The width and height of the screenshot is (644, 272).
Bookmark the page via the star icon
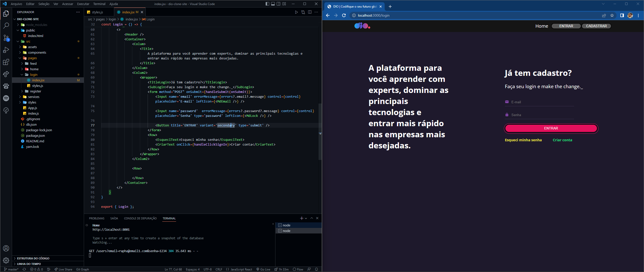point(612,15)
